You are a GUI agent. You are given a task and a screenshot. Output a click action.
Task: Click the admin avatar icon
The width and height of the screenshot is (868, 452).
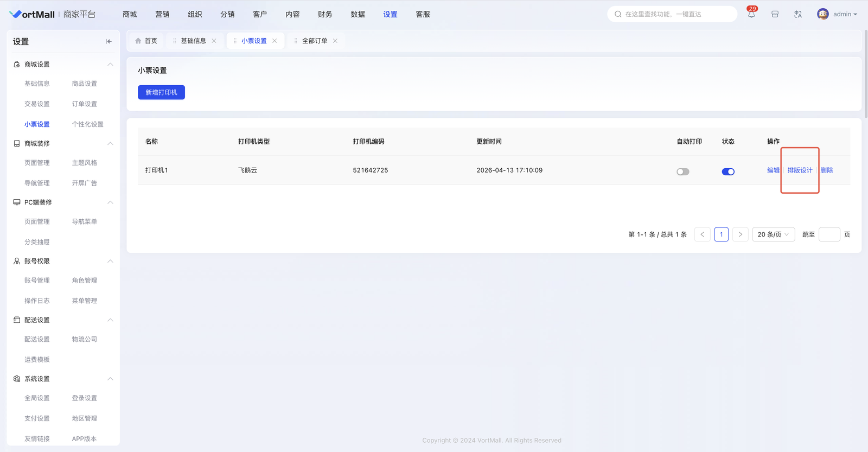[822, 14]
